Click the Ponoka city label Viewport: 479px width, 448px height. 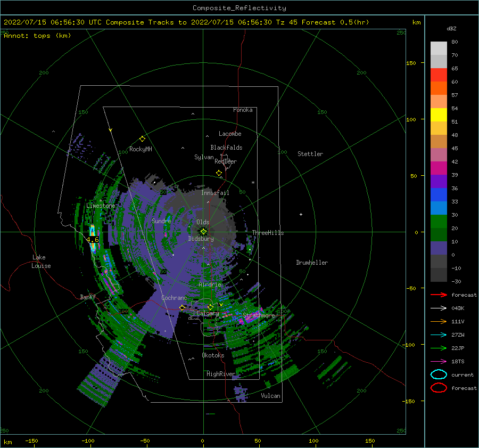243,110
